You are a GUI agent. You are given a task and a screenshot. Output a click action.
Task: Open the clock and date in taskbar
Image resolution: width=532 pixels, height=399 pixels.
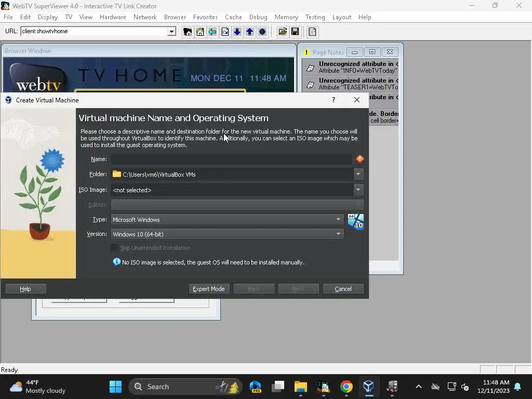coord(494,387)
